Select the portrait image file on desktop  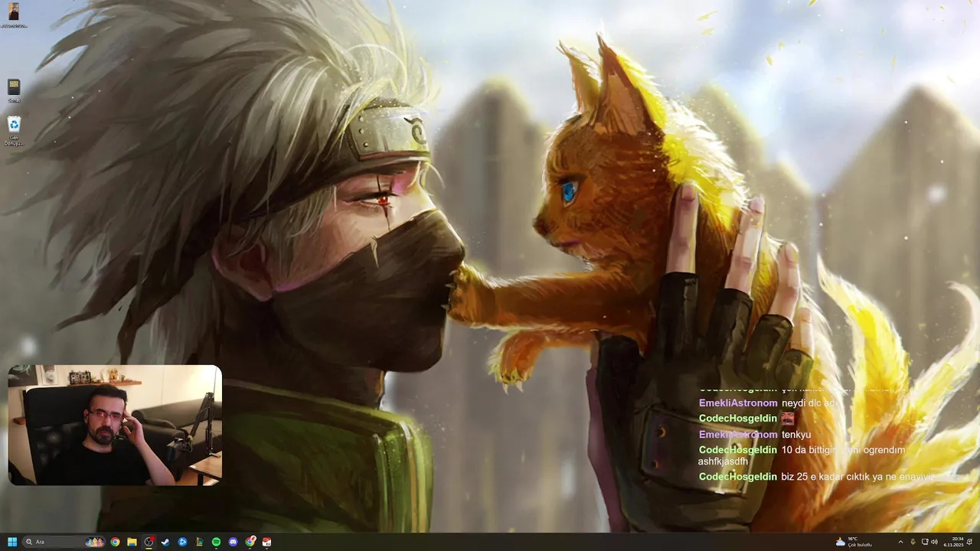tap(14, 15)
